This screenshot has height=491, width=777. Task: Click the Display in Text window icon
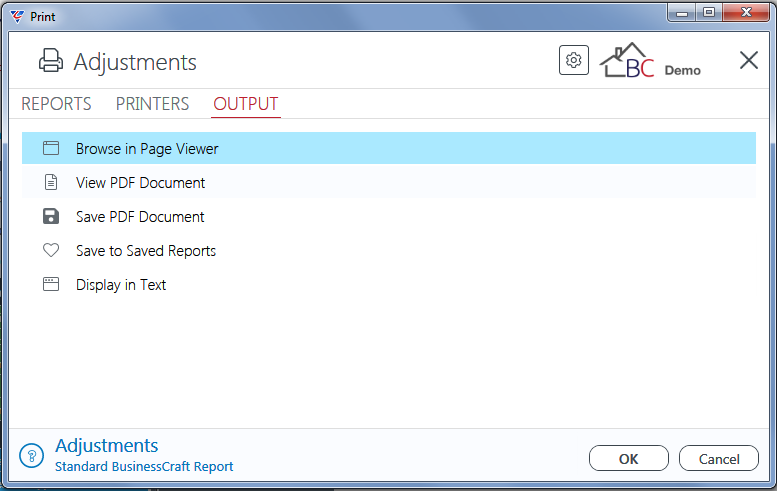click(51, 284)
